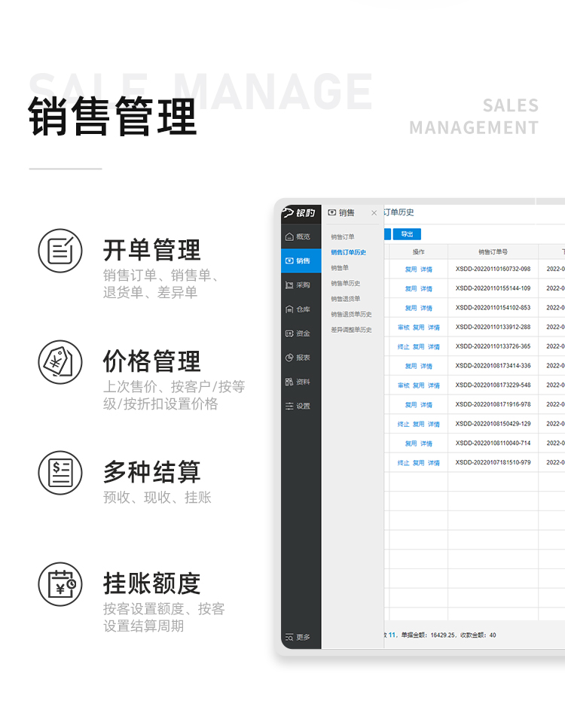
Task: Click the 银豹 logo in the sidebar
Action: 299,212
